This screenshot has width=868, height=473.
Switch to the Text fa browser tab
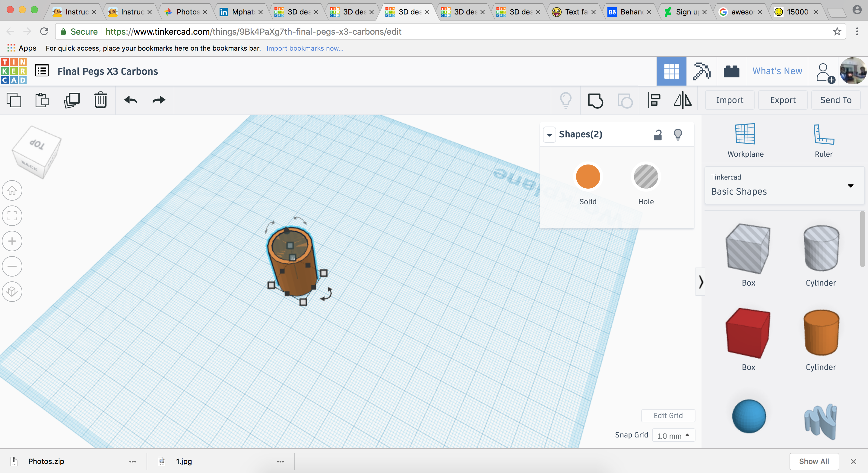(575, 12)
